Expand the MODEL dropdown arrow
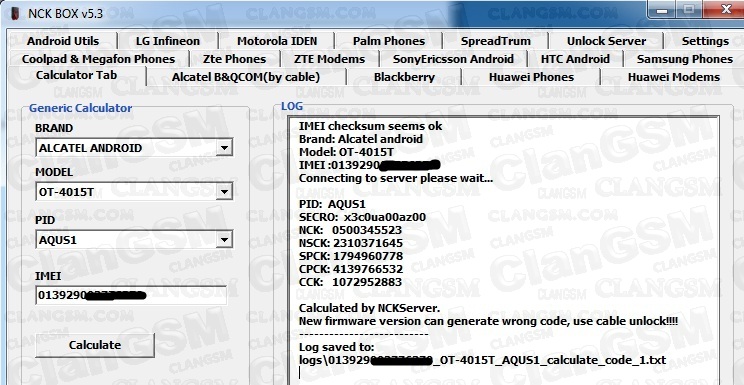The image size is (744, 385). pyautogui.click(x=223, y=193)
